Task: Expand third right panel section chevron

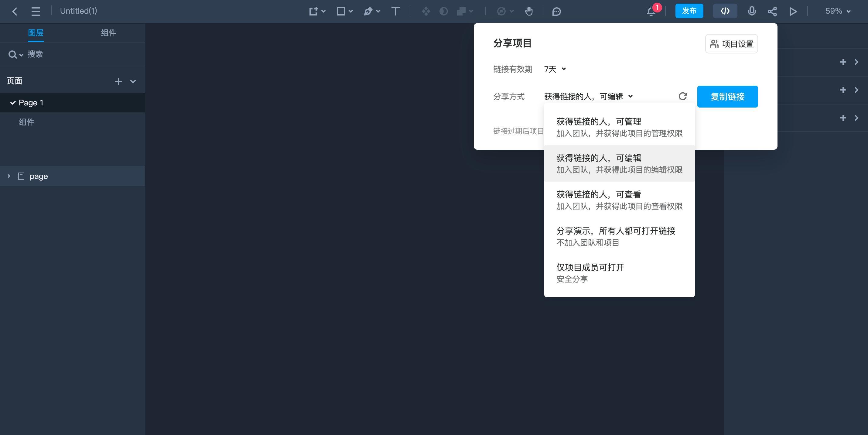Action: (x=856, y=118)
